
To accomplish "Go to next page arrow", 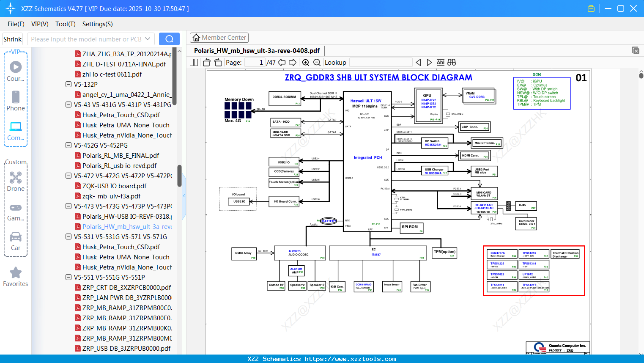I will click(x=293, y=63).
